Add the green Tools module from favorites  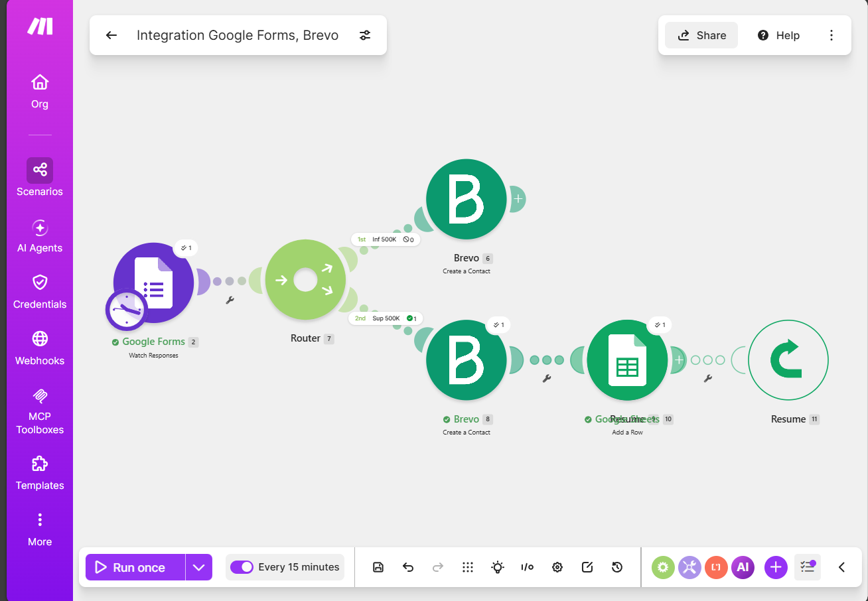click(x=663, y=567)
